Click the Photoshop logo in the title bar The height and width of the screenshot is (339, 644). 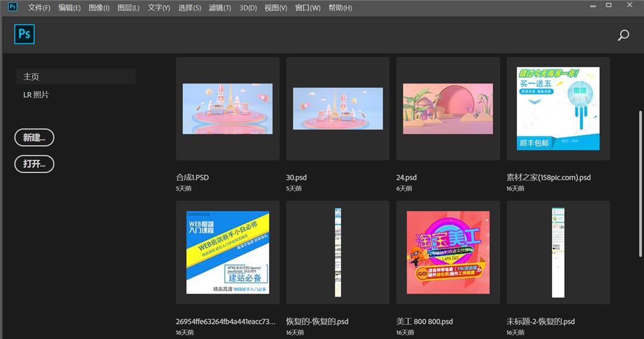(13, 7)
